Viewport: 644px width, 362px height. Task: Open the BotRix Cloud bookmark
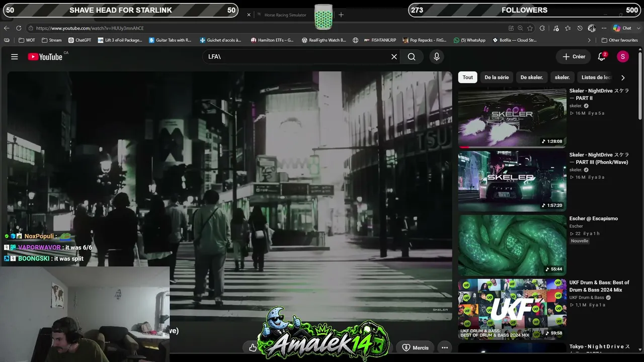(514, 40)
